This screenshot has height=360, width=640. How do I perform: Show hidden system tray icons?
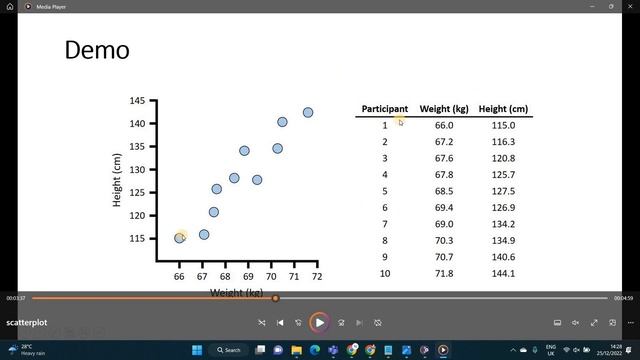[513, 350]
